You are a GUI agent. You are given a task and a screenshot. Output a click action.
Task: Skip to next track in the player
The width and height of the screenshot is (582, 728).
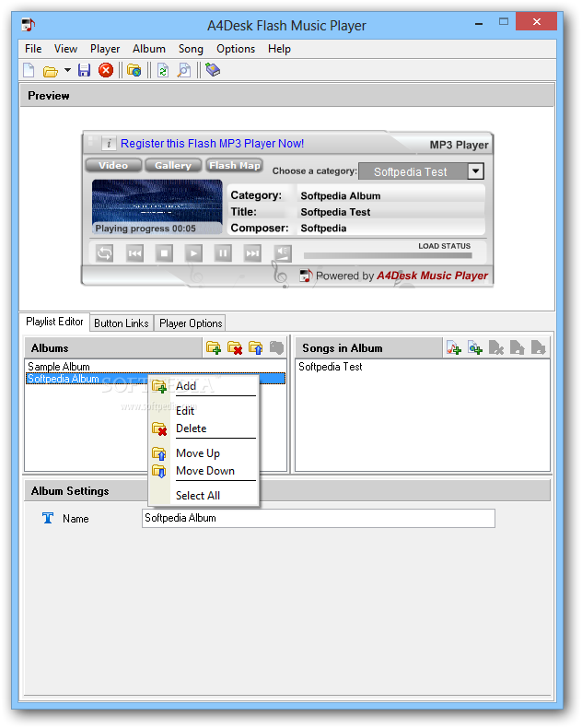coord(252,253)
